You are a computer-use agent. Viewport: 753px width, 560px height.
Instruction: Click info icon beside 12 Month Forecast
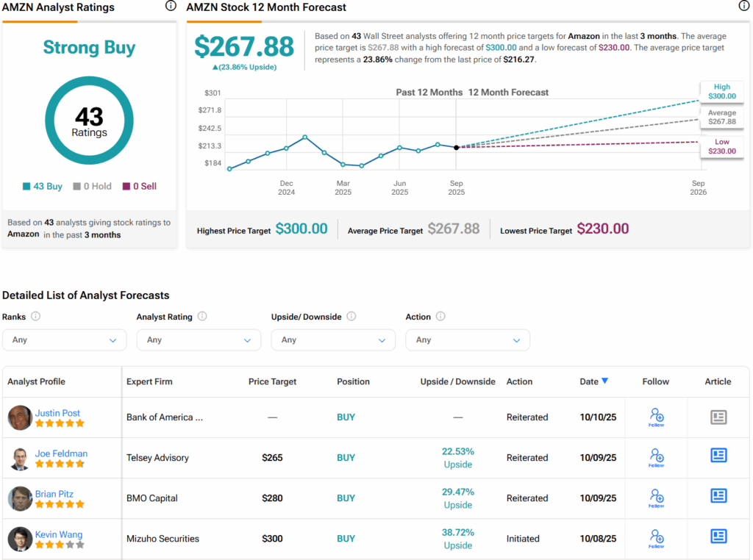tap(743, 7)
